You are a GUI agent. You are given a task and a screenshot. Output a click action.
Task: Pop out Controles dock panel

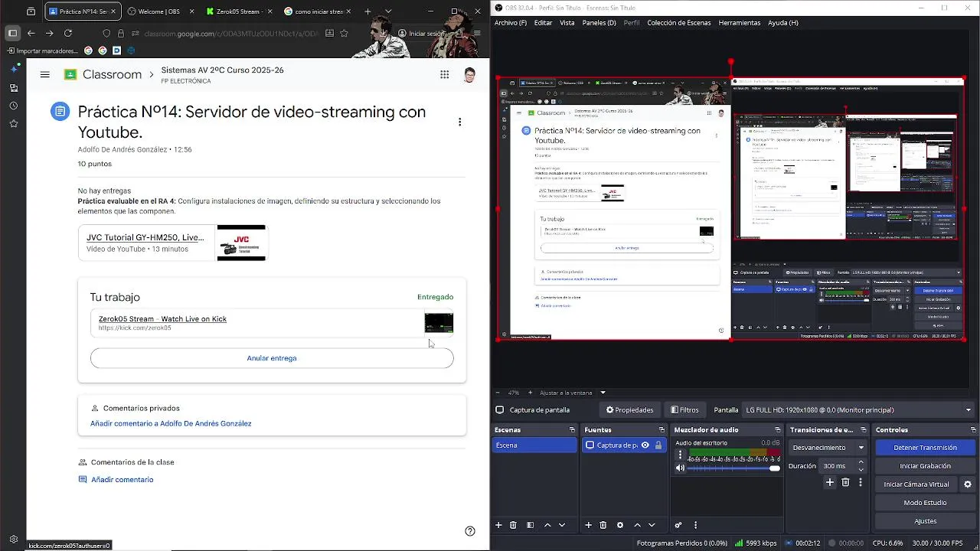973,430
